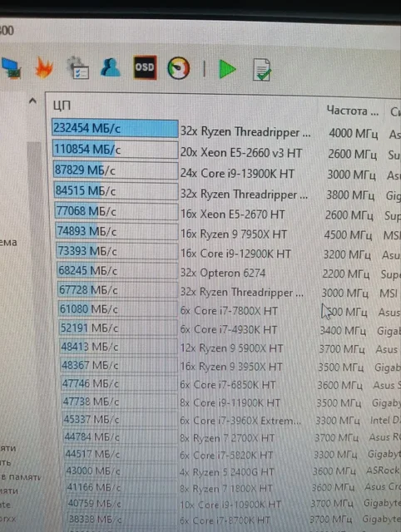Open the user profile icon
Screen dimensions: 401x532
pos(111,67)
